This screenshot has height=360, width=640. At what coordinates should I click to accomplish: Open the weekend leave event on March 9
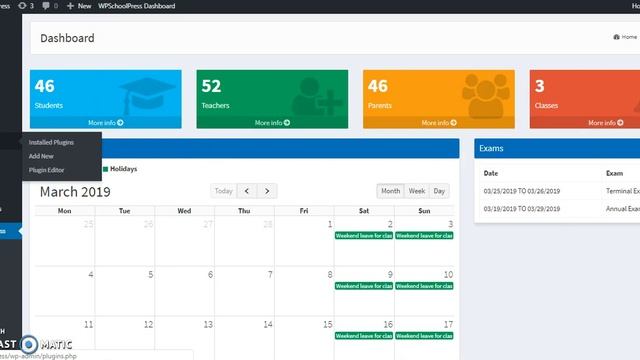pos(364,286)
